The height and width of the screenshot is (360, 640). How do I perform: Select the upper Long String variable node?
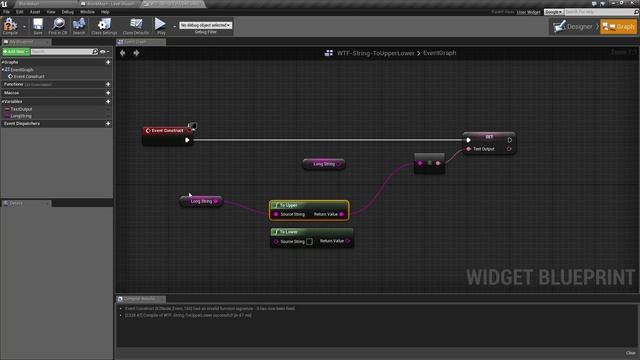pyautogui.click(x=324, y=164)
